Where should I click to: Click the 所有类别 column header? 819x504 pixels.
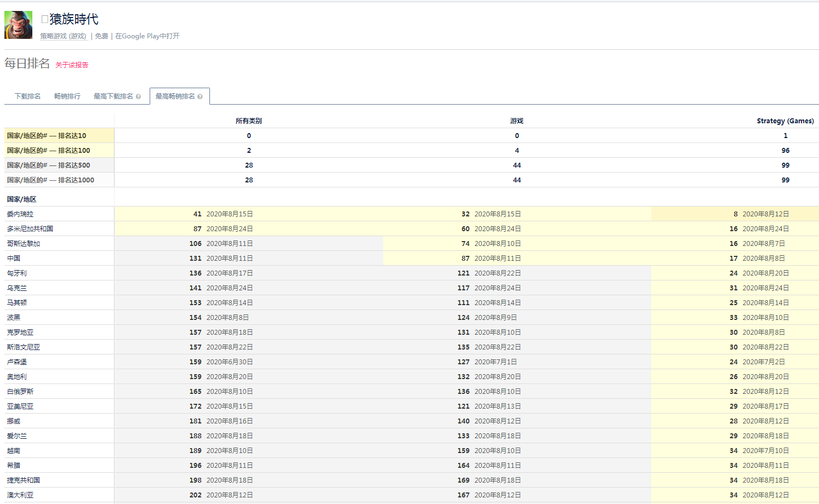248,121
